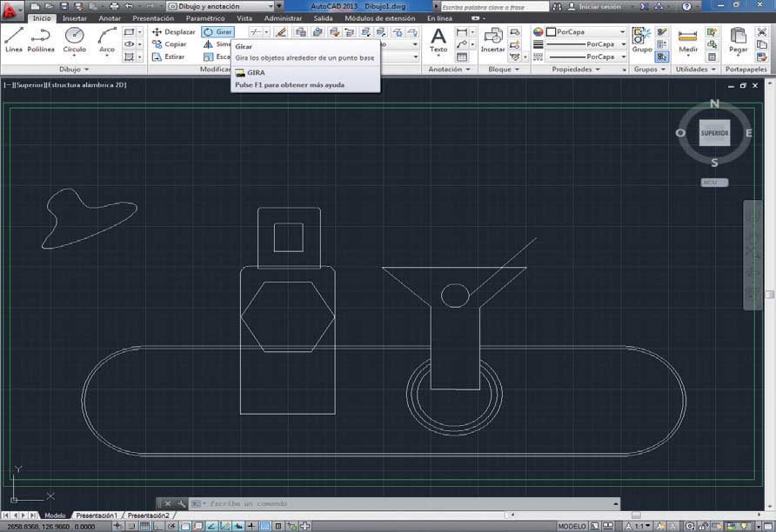Image resolution: width=776 pixels, height=532 pixels.
Task: Click the [Estructura alámbrica 2D] visual style label
Action: click(x=86, y=85)
